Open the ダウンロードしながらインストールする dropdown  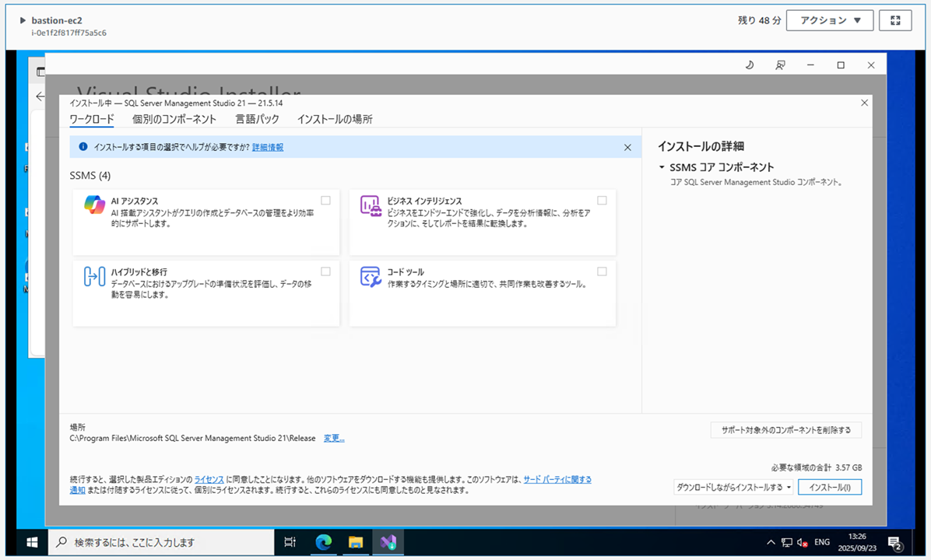734,487
